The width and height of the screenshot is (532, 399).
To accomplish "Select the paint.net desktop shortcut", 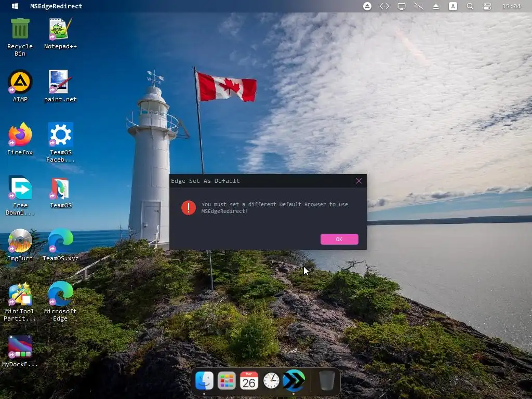I will (x=60, y=86).
